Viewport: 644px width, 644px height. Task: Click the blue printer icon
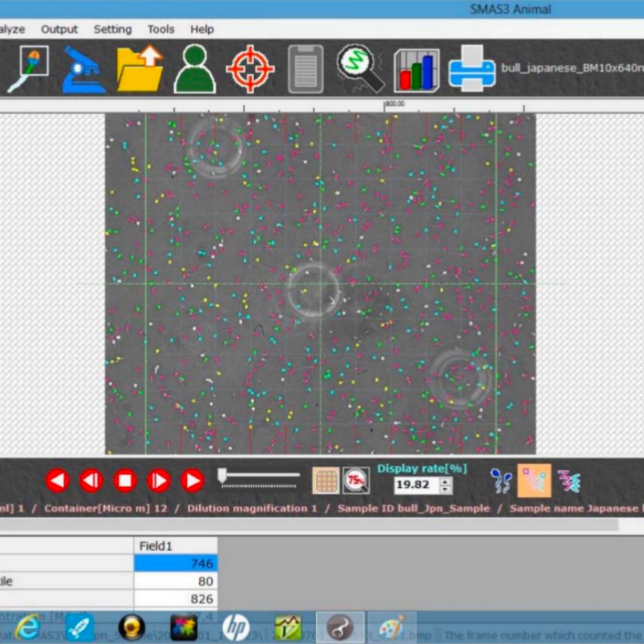pos(472,70)
